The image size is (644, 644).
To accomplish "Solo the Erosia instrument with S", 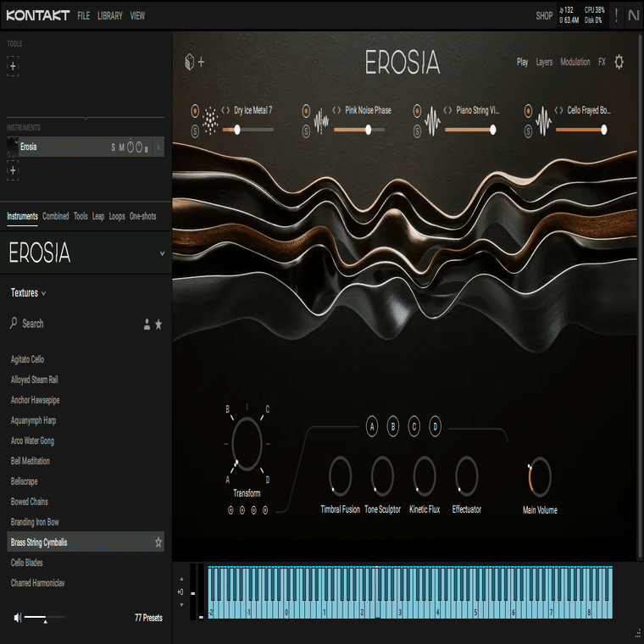I will click(114, 147).
